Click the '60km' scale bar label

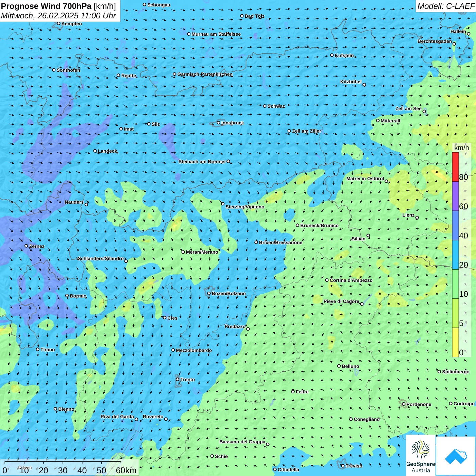[126, 470]
